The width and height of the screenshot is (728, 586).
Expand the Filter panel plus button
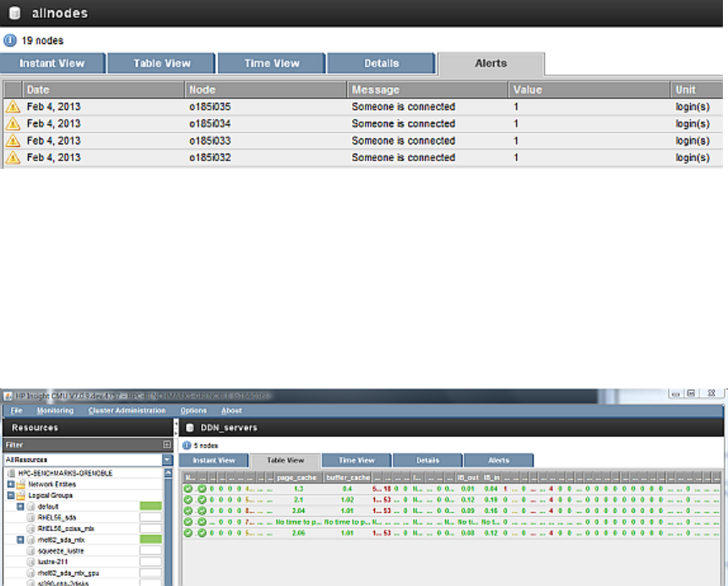167,444
